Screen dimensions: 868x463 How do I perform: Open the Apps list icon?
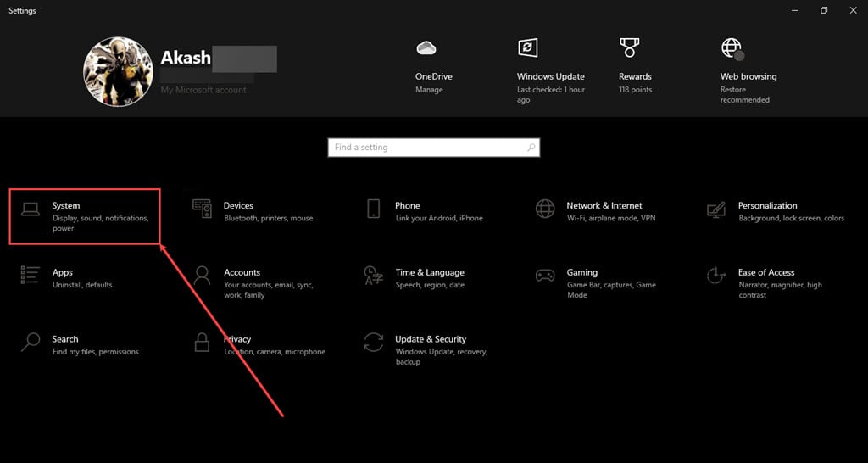click(31, 276)
